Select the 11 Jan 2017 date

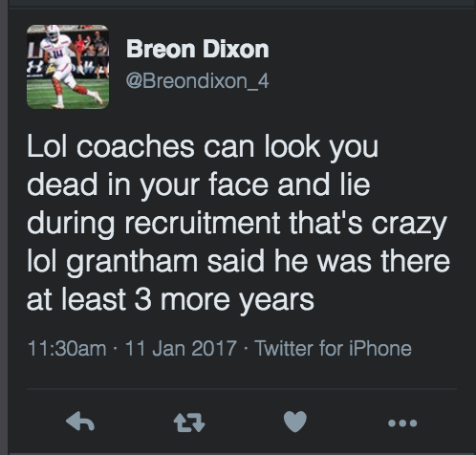point(181,348)
